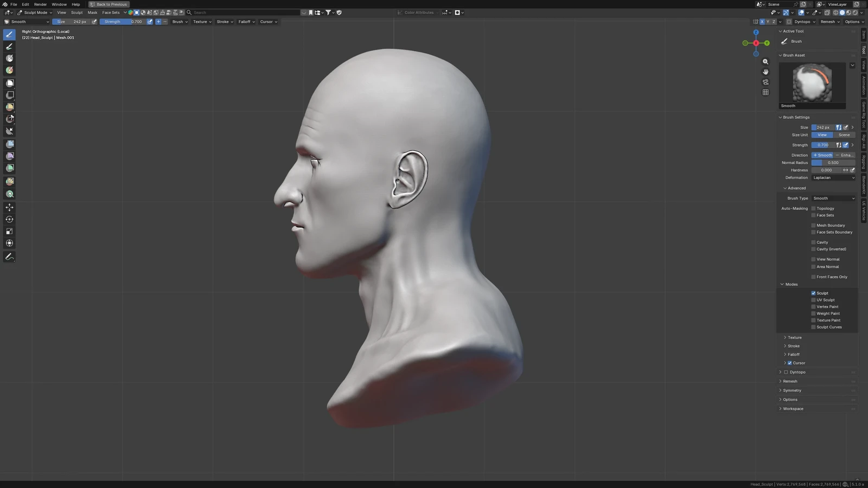
Task: Select material preview shading
Action: point(848,12)
